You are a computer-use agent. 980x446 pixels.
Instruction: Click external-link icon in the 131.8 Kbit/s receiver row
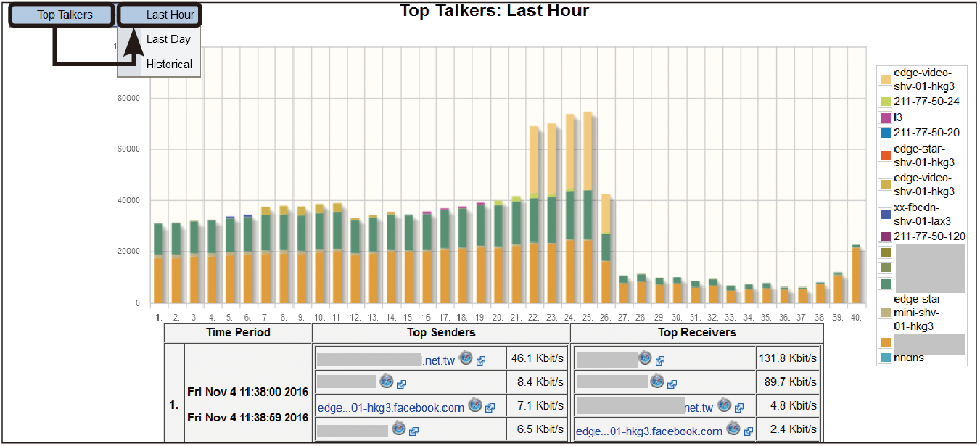coord(659,360)
